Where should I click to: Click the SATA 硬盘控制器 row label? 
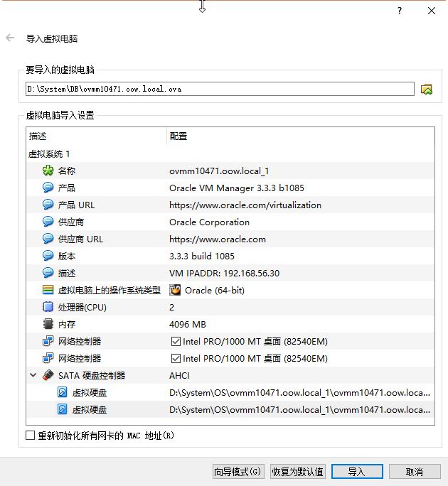click(x=92, y=375)
